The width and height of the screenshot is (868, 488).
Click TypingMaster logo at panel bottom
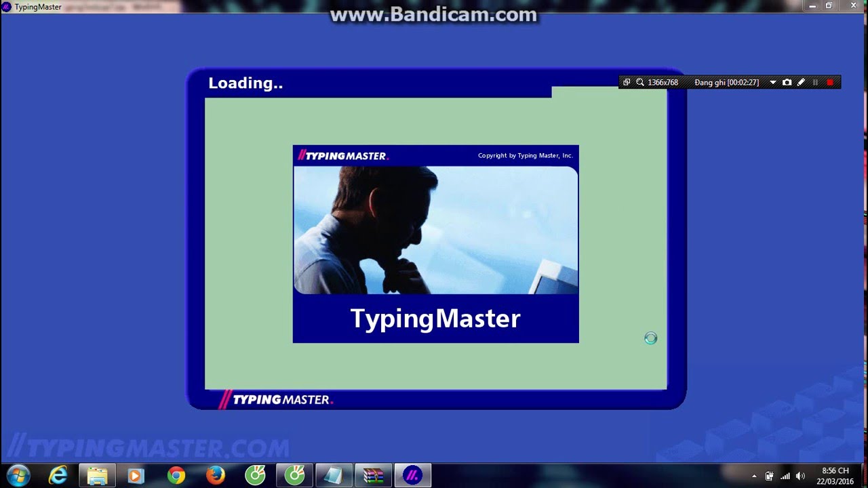coord(275,399)
